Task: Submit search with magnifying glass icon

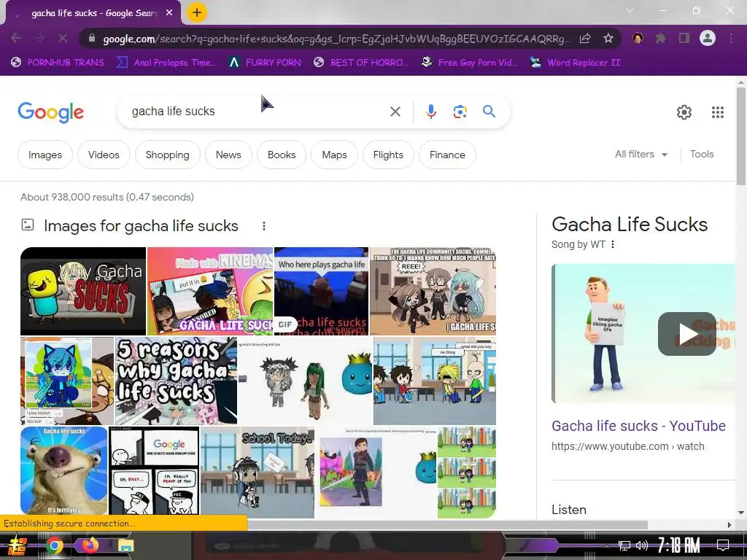Action: point(489,112)
